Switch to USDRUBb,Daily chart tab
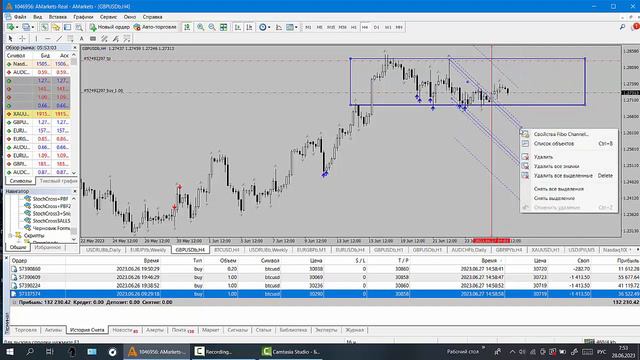Image resolution: width=640 pixels, height=360 pixels. click(x=103, y=249)
